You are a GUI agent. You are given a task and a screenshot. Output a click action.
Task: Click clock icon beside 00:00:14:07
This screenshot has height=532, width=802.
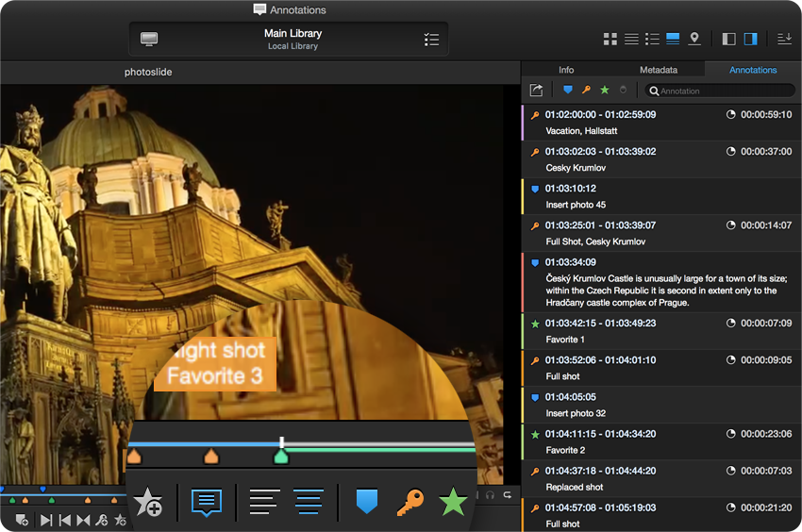[x=731, y=225]
